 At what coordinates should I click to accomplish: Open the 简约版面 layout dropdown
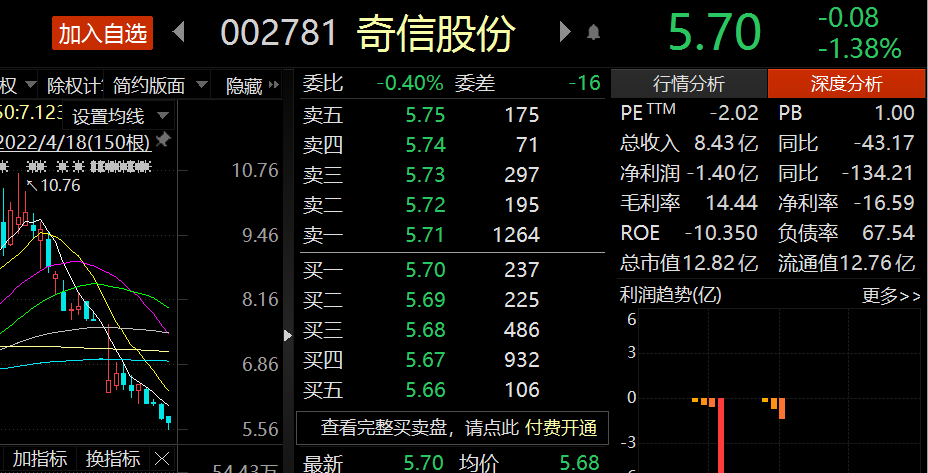(159, 86)
